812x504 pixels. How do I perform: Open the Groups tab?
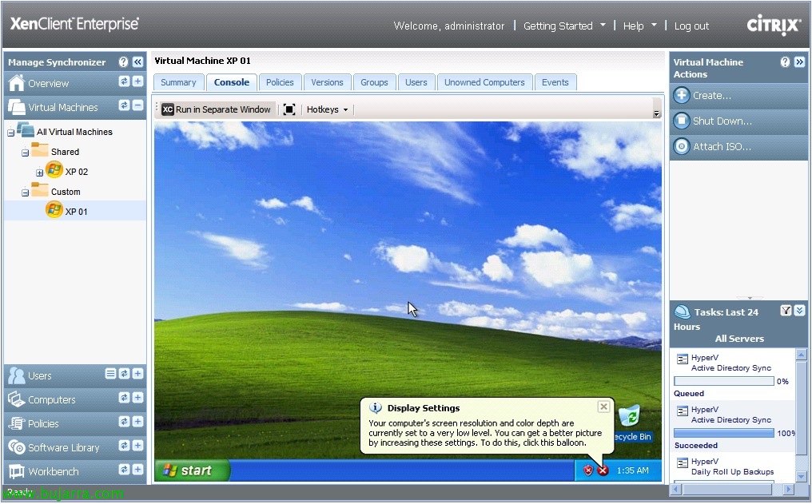coord(374,82)
